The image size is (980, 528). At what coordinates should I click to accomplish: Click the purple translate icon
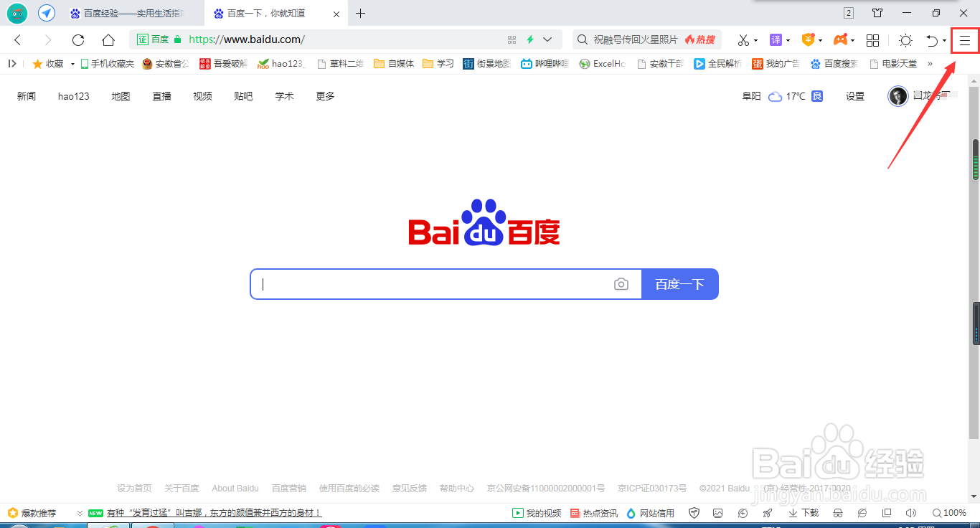[x=776, y=40]
